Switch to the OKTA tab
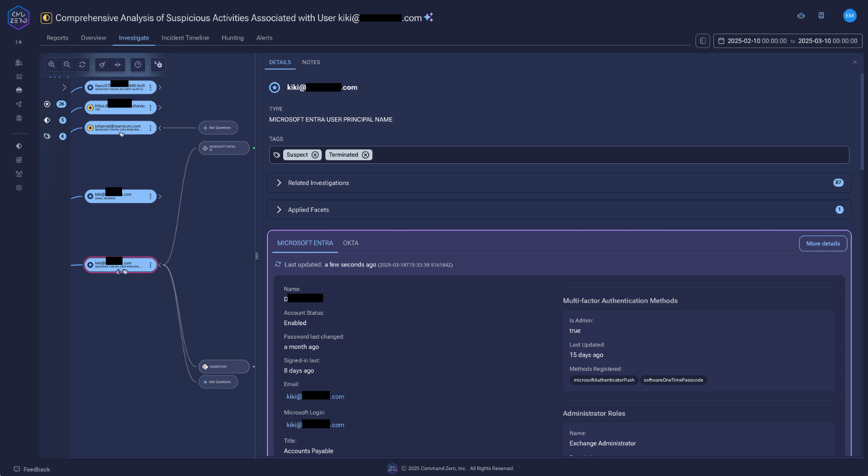 [350, 243]
